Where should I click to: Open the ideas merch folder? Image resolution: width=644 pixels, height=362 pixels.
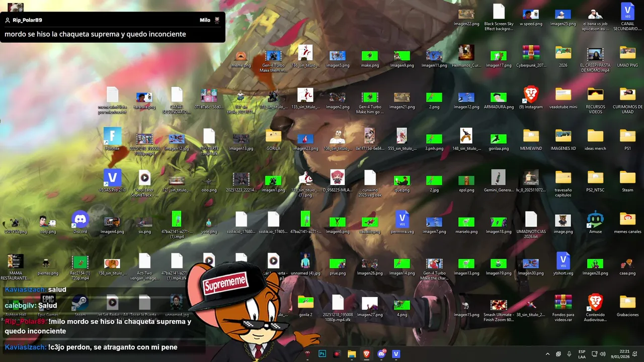pos(595,139)
